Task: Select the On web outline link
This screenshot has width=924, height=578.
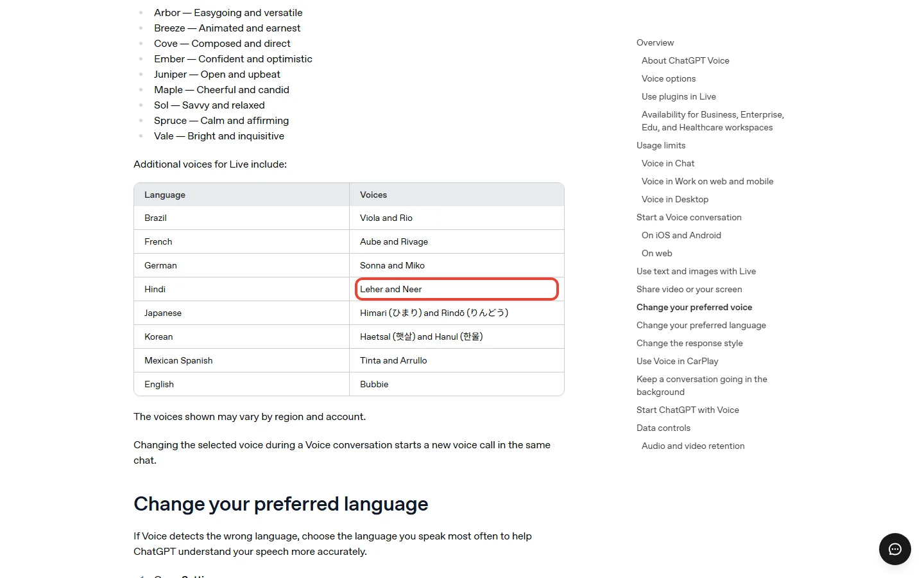Action: point(657,253)
